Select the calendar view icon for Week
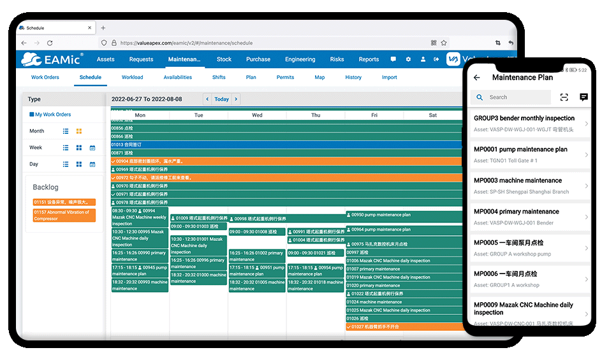Viewport: 609px width, 364px height. [x=92, y=148]
